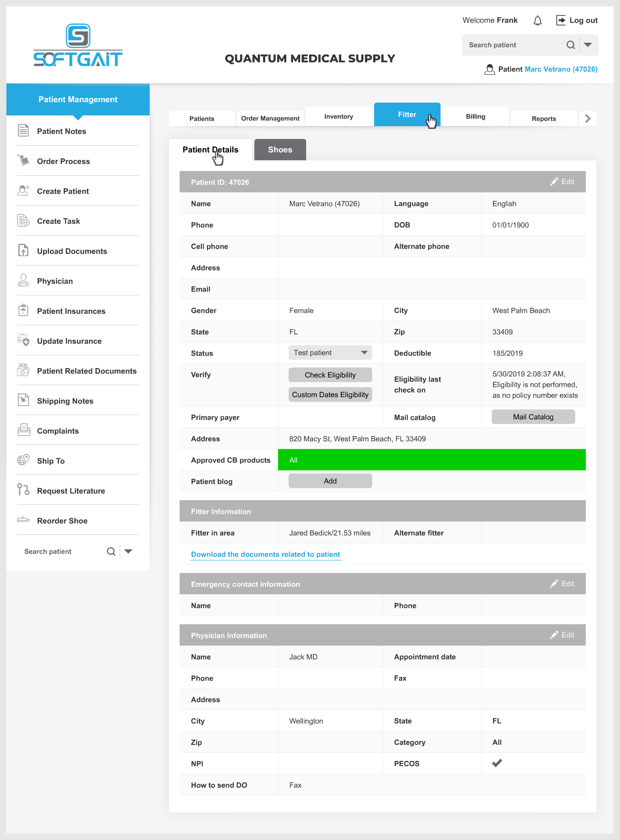Select the Physician icon in sidebar
The width and height of the screenshot is (620, 840).
coord(24,280)
